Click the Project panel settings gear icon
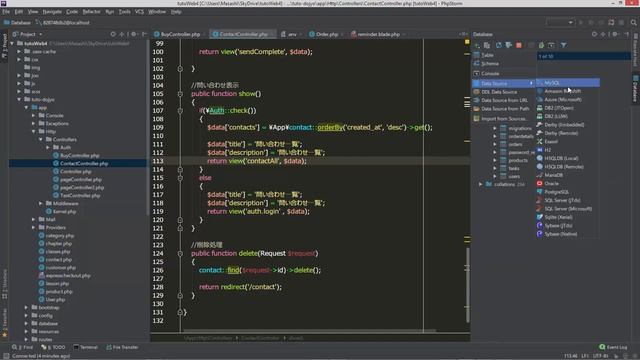The width and height of the screenshot is (640, 360). 133,34
